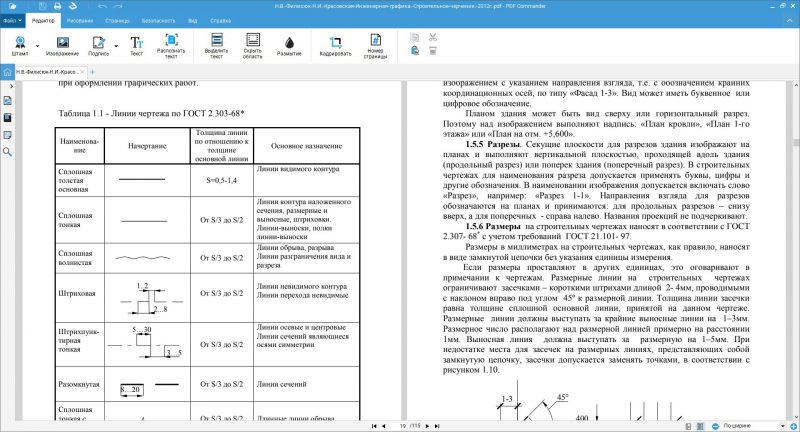Expand the left sidebar panel arrow
Image resolution: width=800 pixels, height=432 pixels.
11,86
